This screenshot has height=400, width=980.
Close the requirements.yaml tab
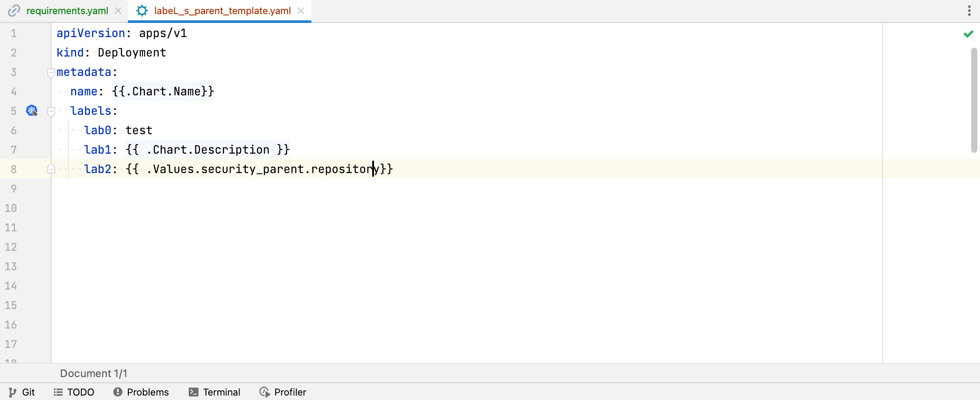tap(118, 11)
